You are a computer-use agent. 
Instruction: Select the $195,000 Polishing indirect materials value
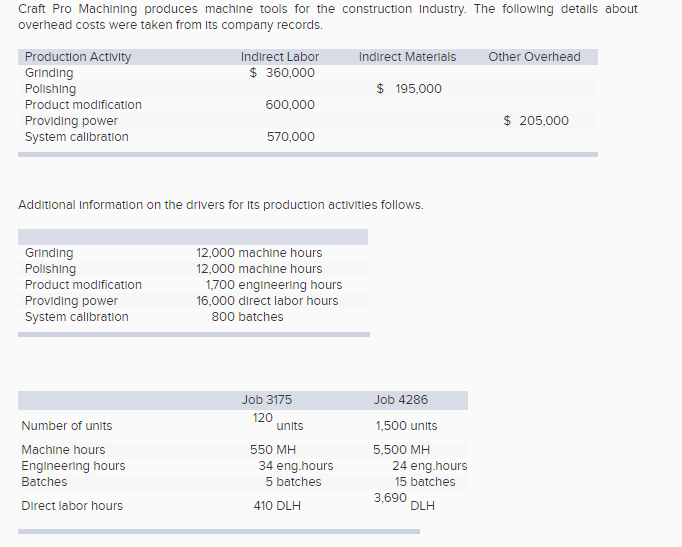[x=409, y=89]
